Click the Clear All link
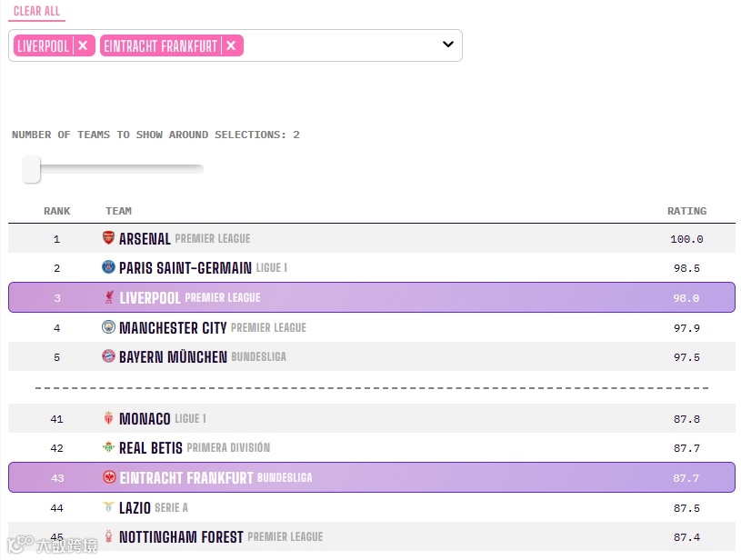The height and width of the screenshot is (560, 741). point(36,11)
